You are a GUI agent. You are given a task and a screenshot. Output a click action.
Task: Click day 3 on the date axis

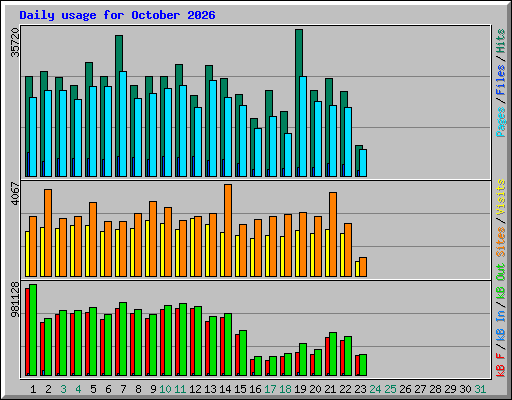[x=63, y=389]
